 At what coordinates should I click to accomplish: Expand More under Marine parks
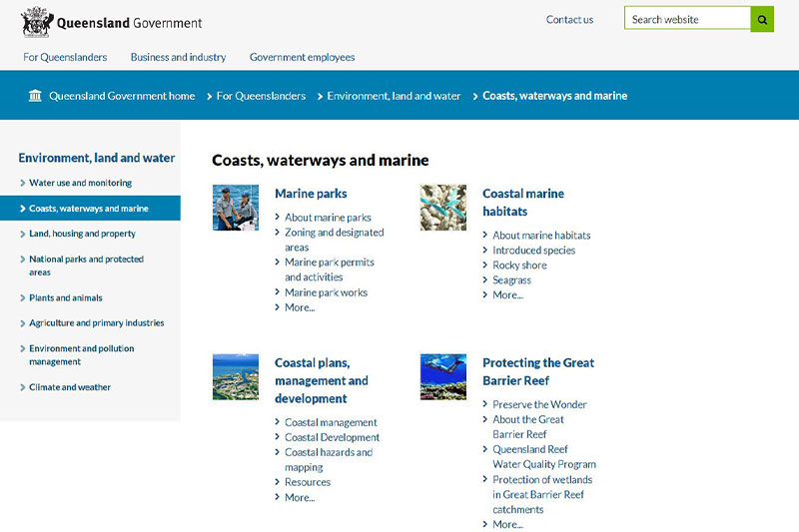pos(300,307)
